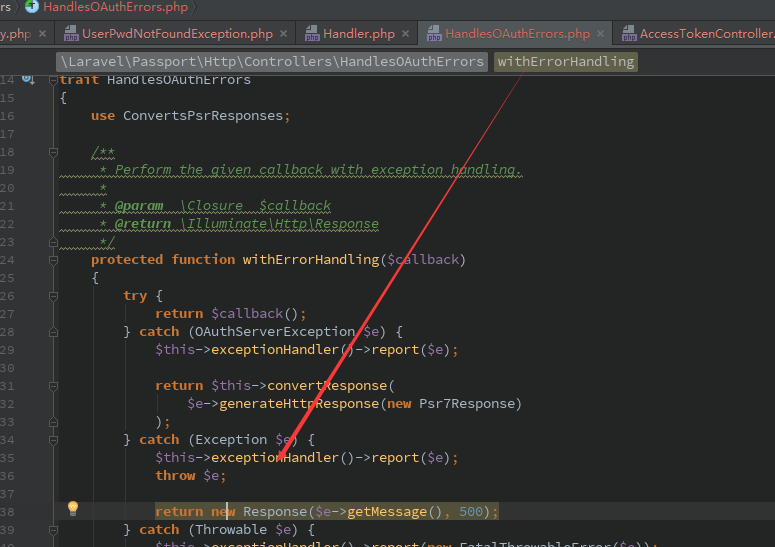The height and width of the screenshot is (547, 775).
Task: Click the PHP file icon on Handler.php tab
Action: coord(312,34)
